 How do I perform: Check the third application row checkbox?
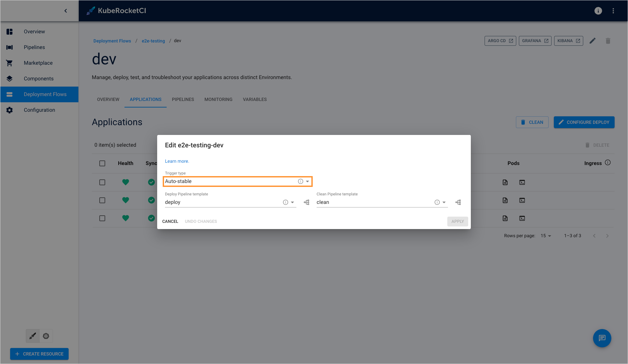click(102, 218)
